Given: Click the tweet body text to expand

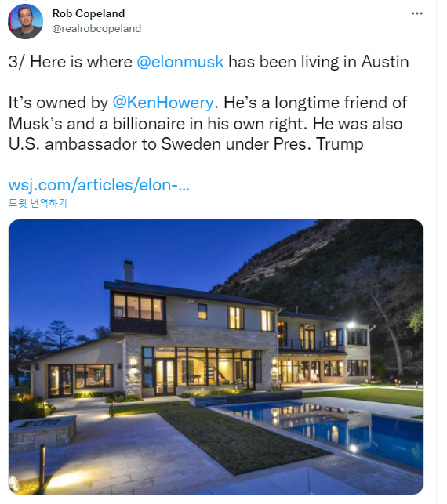Looking at the screenshot, I should pyautogui.click(x=209, y=103).
